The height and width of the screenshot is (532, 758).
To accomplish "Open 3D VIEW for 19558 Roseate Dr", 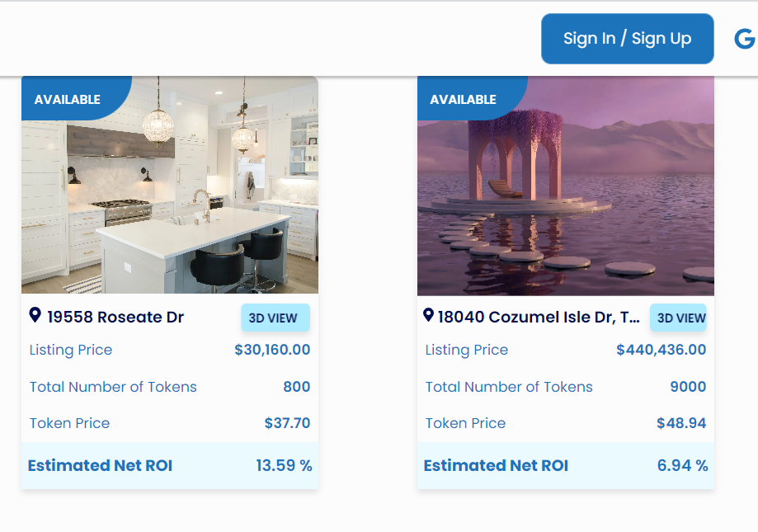I will (x=275, y=318).
